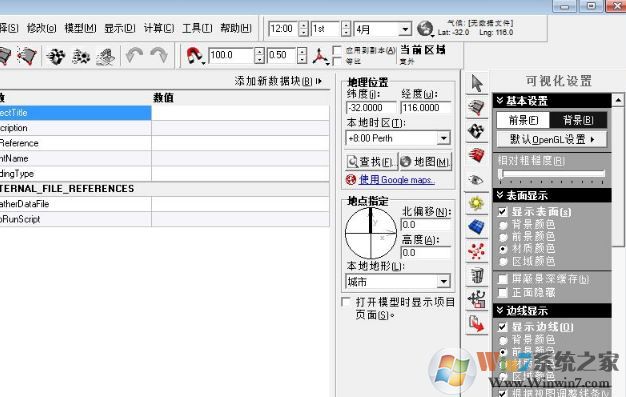Open 默认OpenGL设置 submenu button
Viewport: 626px width, 397px height.
click(x=552, y=139)
